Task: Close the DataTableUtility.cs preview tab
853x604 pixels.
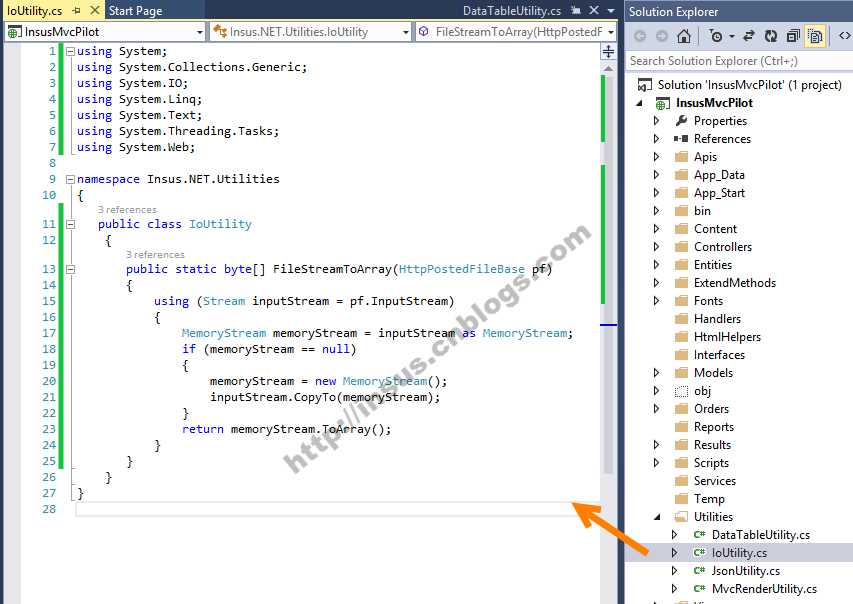Action: pos(594,10)
